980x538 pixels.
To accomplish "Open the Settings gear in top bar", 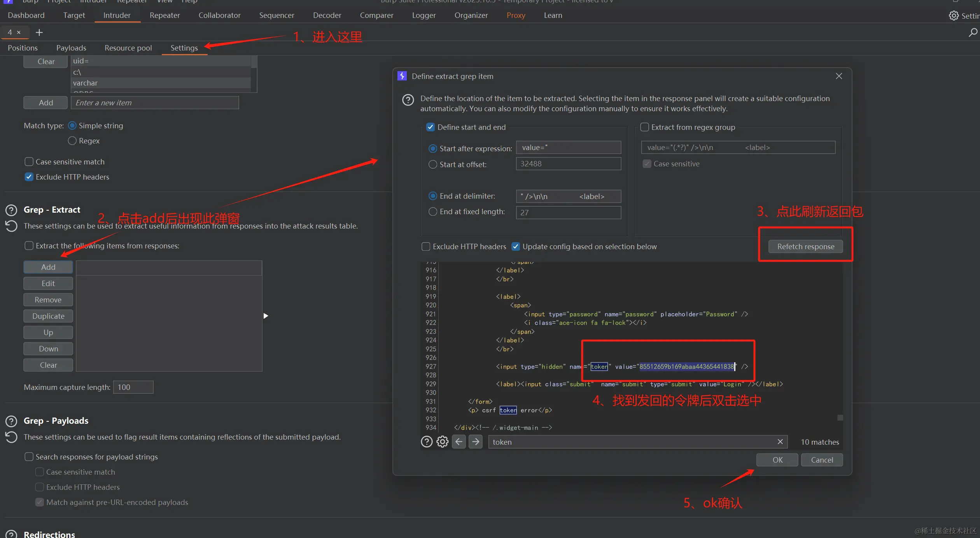I will pos(954,16).
